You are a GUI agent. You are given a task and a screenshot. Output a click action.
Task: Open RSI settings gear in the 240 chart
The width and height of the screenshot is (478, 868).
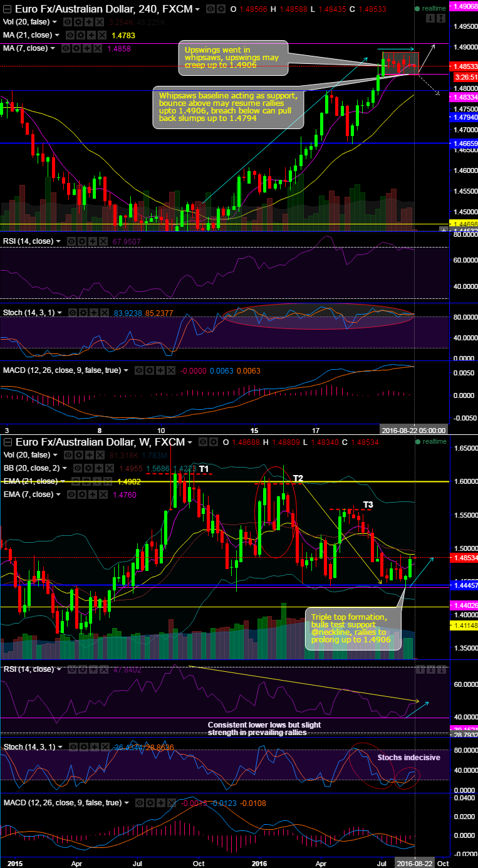[x=81, y=241]
